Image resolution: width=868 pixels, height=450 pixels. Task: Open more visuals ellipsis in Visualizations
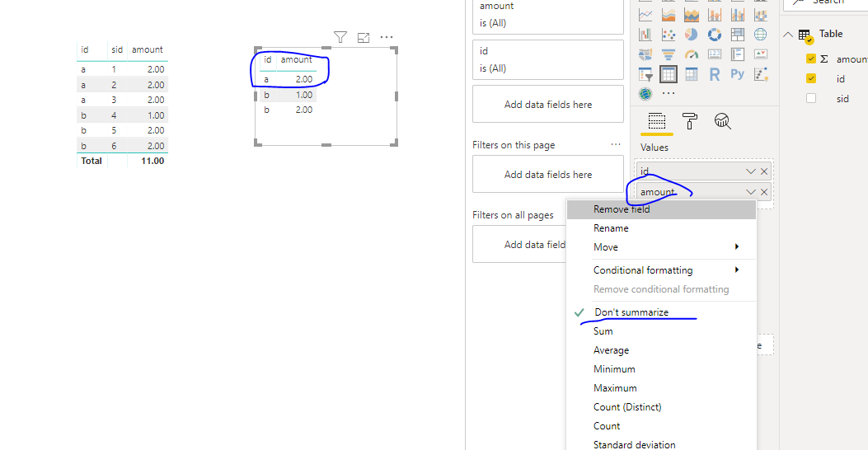tap(669, 93)
